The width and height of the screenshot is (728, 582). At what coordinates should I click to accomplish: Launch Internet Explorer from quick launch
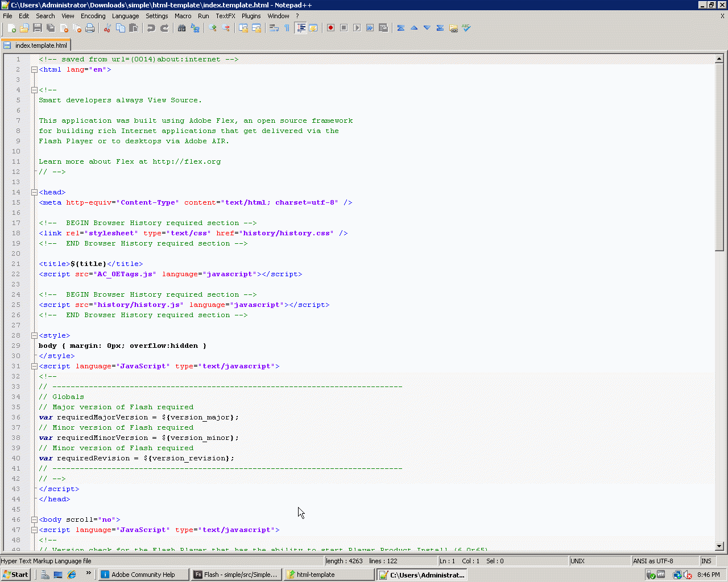[x=72, y=575]
